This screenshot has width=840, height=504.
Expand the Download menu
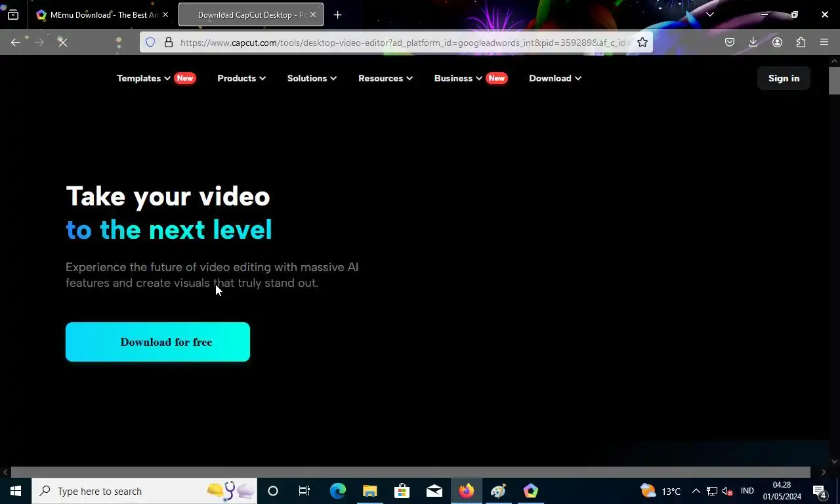[555, 78]
